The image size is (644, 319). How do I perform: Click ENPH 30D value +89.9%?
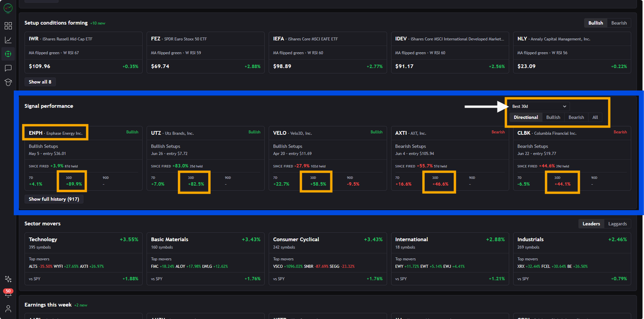tap(74, 184)
